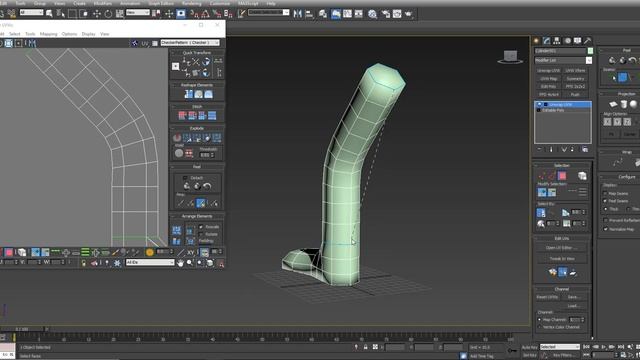Image resolution: width=640 pixels, height=360 pixels.
Task: Open the Material Editor icon
Action: [x=372, y=14]
